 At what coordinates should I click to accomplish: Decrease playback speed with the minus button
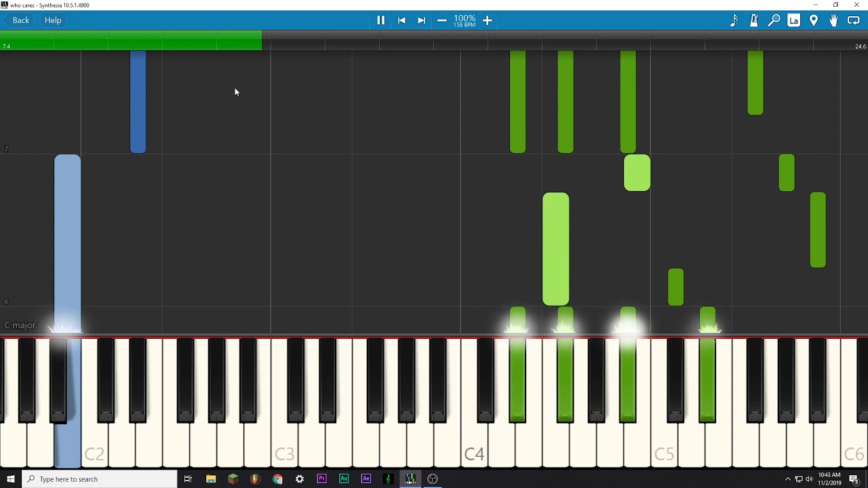(442, 20)
